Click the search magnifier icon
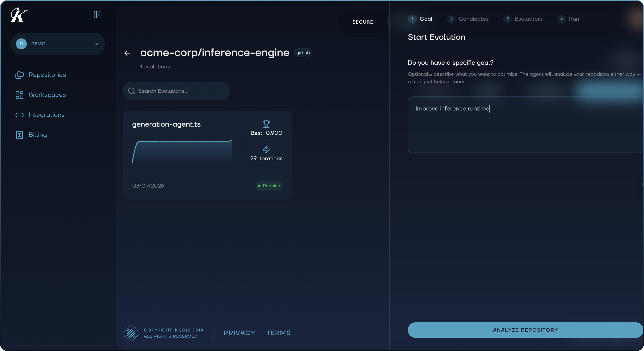644x351 pixels. pyautogui.click(x=132, y=91)
